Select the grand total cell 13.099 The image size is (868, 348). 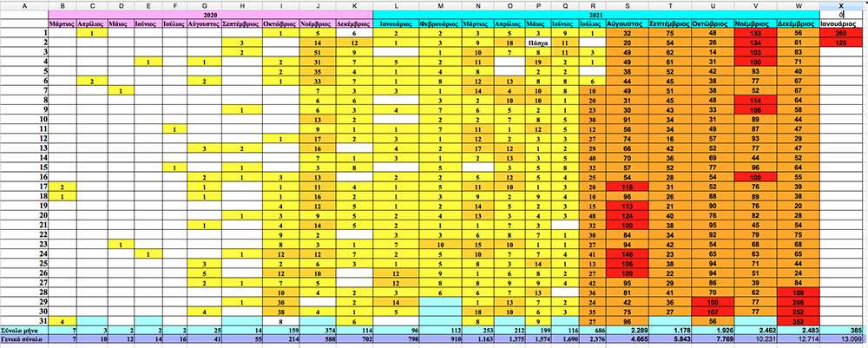tap(841, 341)
